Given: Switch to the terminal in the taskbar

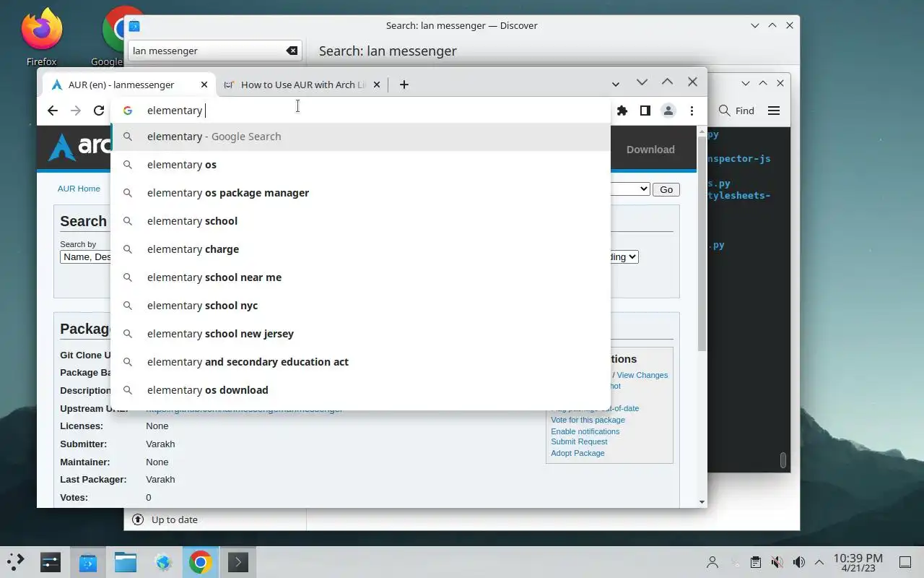Looking at the screenshot, I should pyautogui.click(x=238, y=561).
